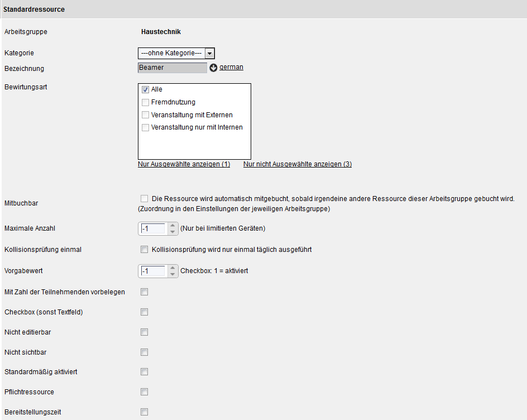Click the Haustechnik Arbeitsgruppe value
This screenshot has width=527, height=420.
click(x=161, y=32)
